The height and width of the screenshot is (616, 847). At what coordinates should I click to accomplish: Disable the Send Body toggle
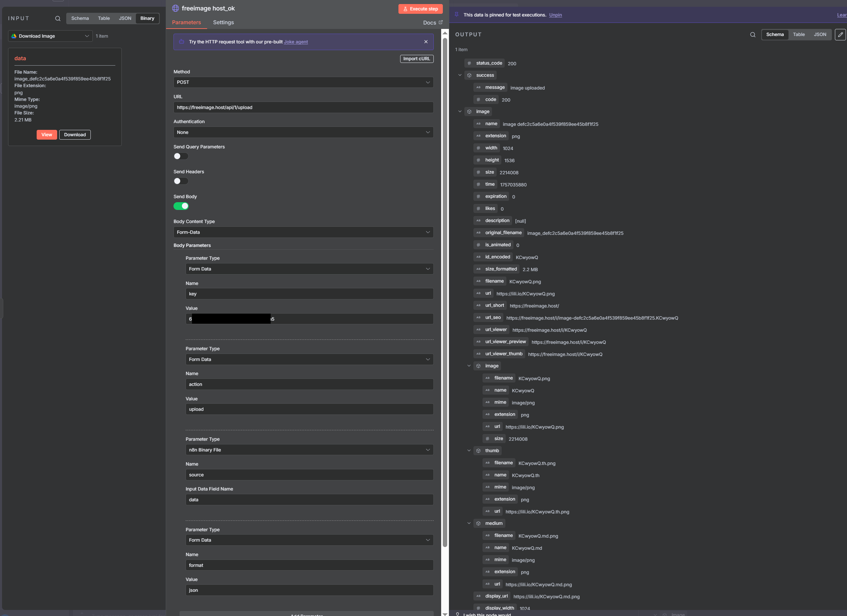pos(181,206)
